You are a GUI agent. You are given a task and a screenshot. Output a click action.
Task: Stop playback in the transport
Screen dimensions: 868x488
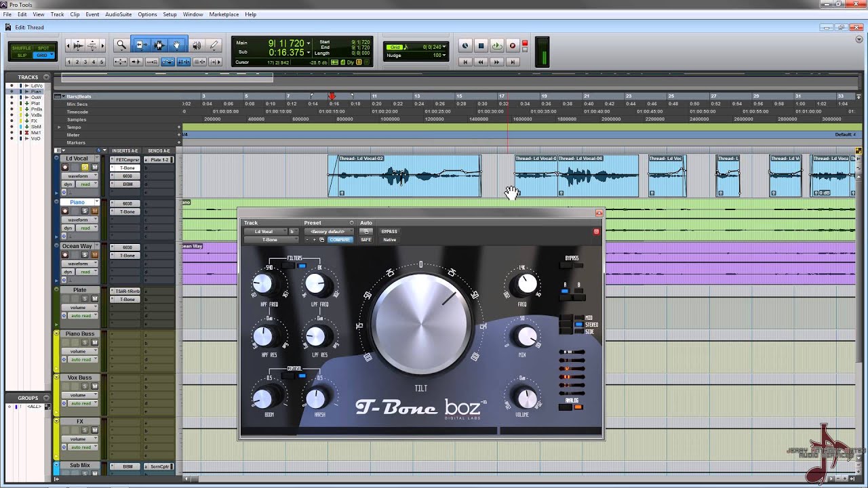481,46
